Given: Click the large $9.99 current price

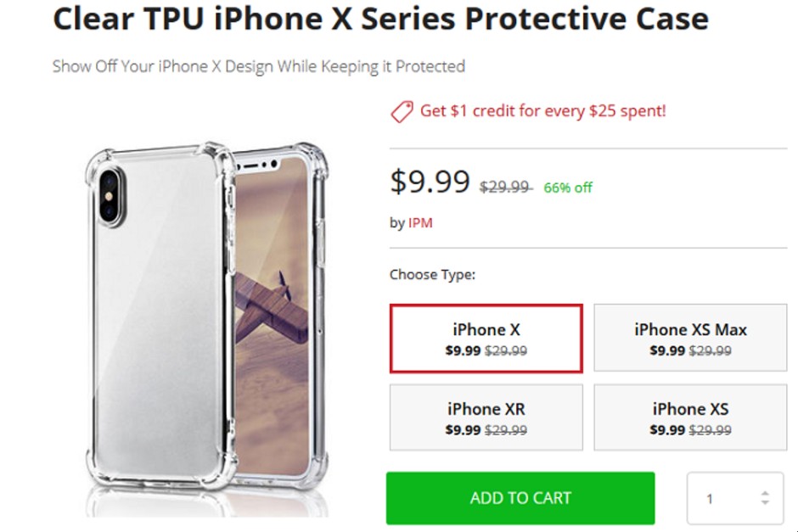Looking at the screenshot, I should 430,182.
